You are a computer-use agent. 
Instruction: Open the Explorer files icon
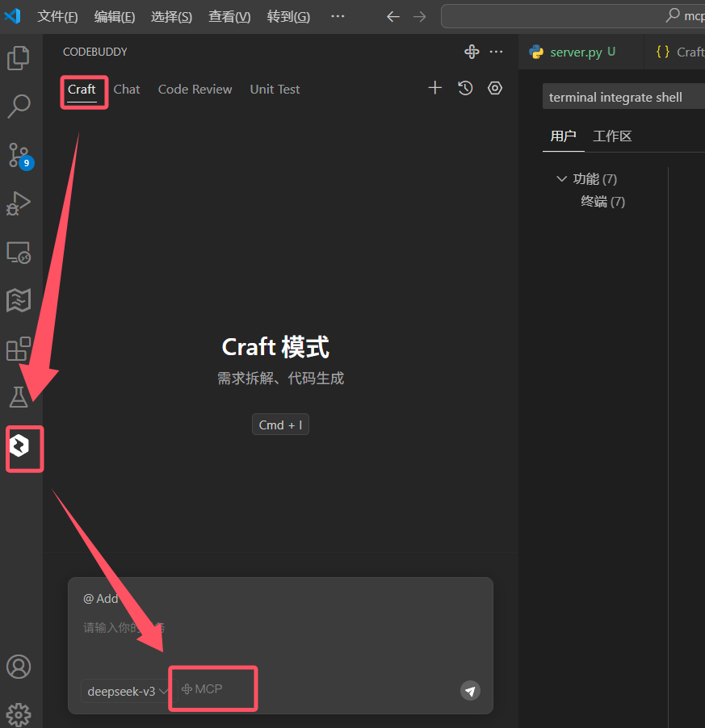pyautogui.click(x=19, y=58)
